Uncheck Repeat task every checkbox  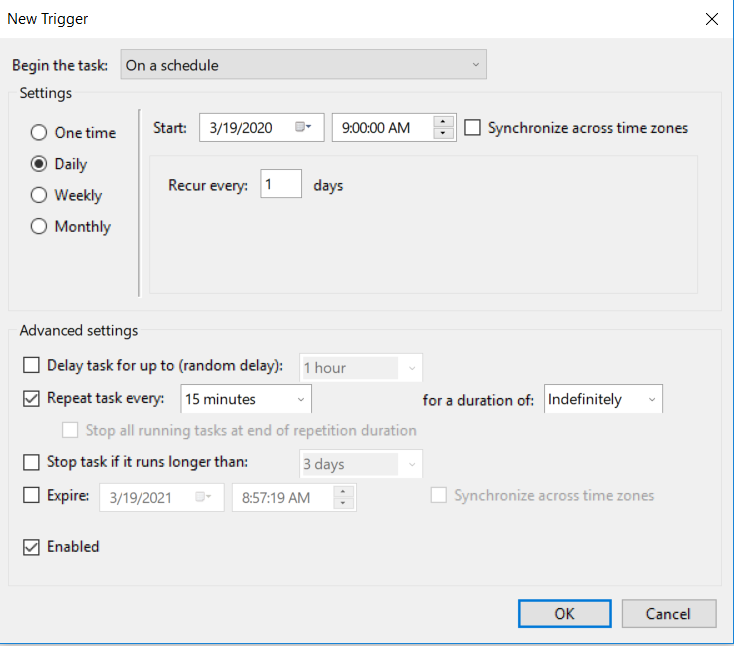tap(31, 398)
